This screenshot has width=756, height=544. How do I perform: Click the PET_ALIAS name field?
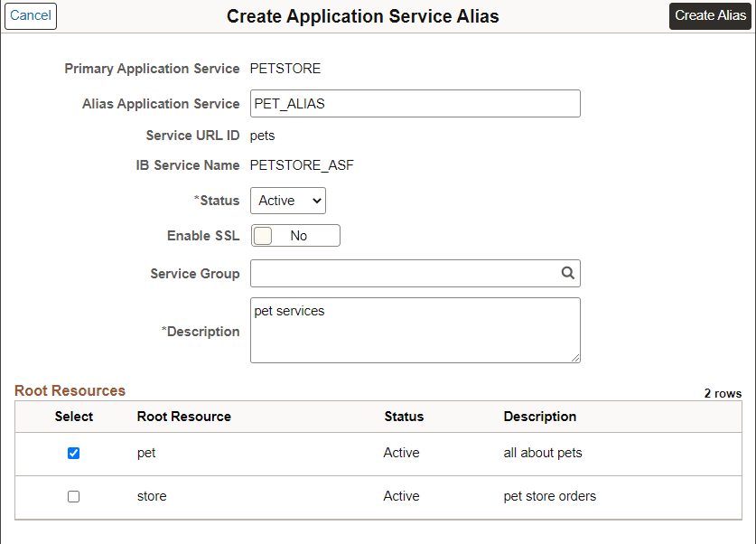(415, 103)
